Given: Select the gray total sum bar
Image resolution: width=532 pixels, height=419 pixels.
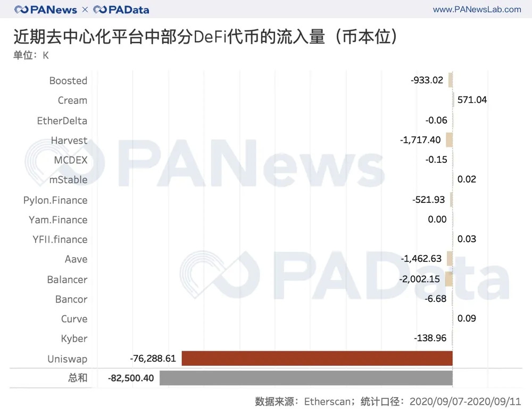Looking at the screenshot, I should [x=306, y=378].
